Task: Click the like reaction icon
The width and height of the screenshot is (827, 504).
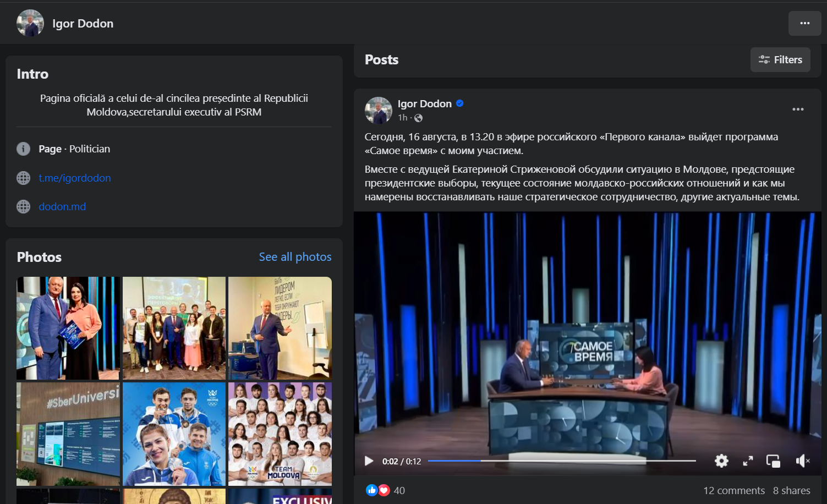Action: 372,490
